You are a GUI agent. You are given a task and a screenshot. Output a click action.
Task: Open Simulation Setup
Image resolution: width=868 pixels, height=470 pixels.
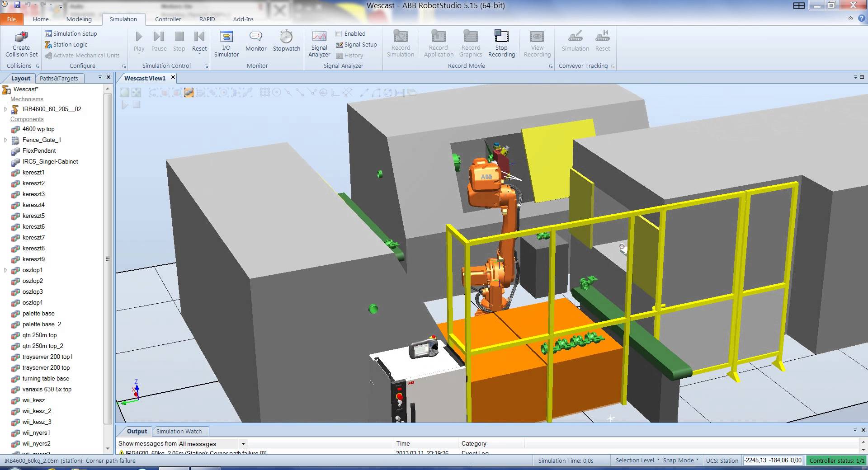[x=75, y=33]
